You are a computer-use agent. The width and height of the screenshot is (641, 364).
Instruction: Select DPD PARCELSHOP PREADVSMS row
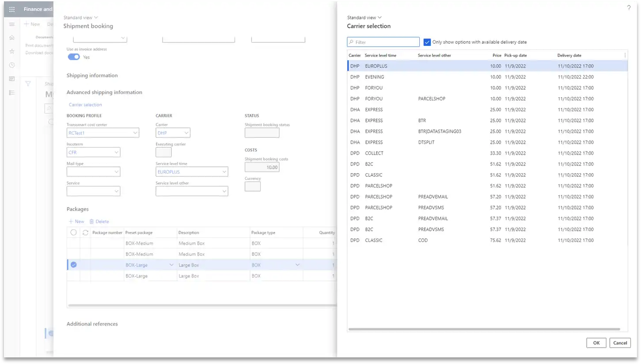point(487,208)
